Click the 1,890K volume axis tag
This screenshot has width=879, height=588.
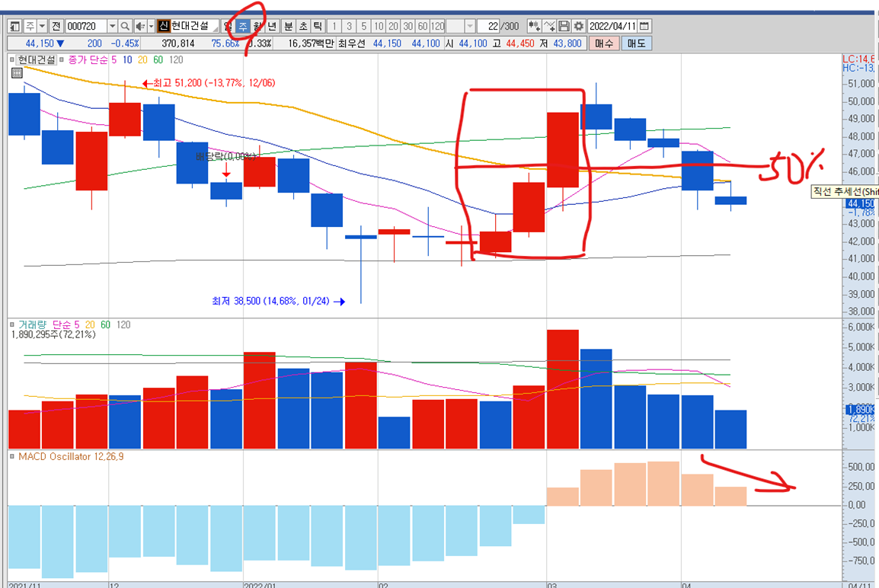pyautogui.click(x=861, y=409)
